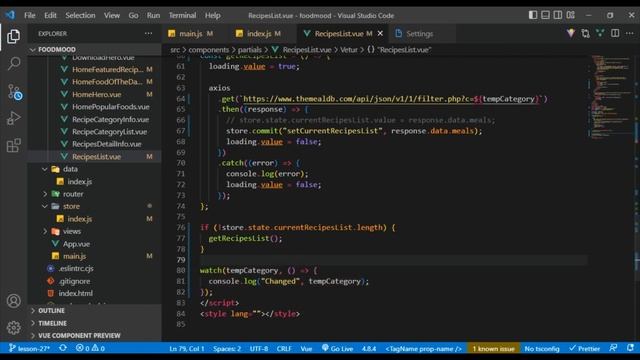Open the customize layout icon
This screenshot has height=360, width=640.
pyautogui.click(x=571, y=15)
